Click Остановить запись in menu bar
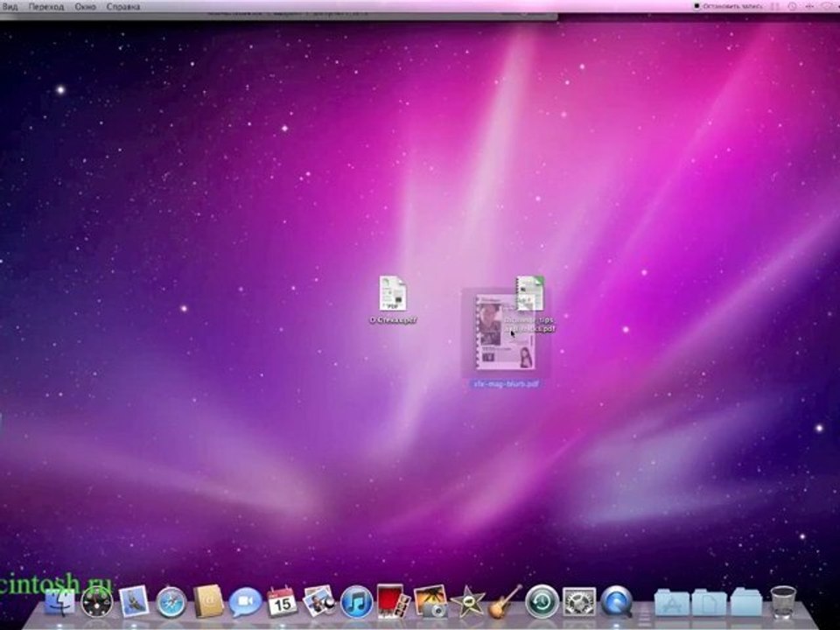This screenshot has height=630, width=840. coord(729,6)
